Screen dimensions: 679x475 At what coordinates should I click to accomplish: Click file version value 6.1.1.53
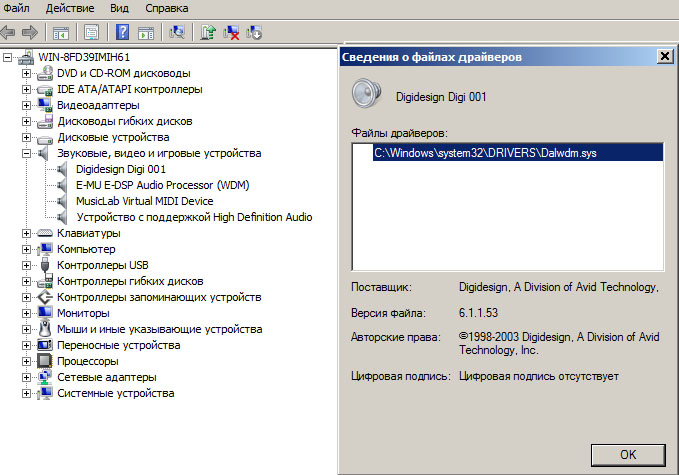coord(479,313)
